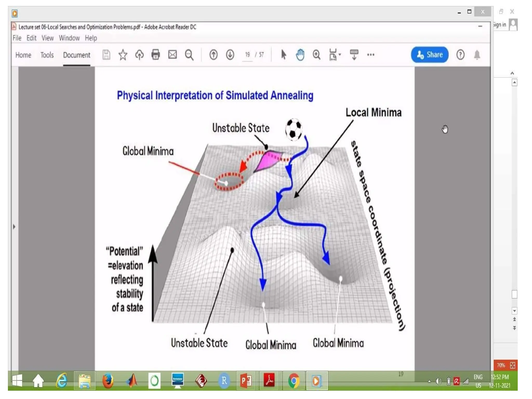Screen dimensions: 532x399
Task: Toggle the Hand pan tool
Action: point(300,55)
